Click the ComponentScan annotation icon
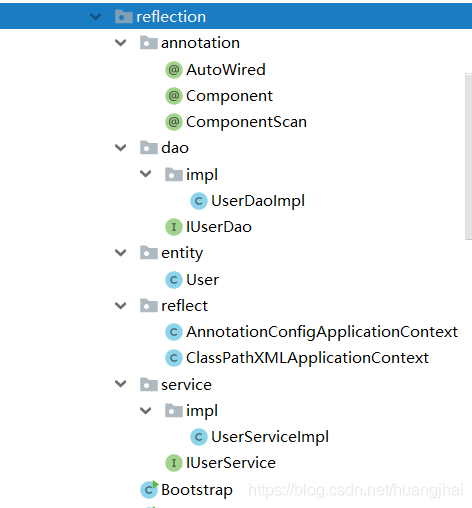Screen dimensions: 472x508 tap(174, 122)
